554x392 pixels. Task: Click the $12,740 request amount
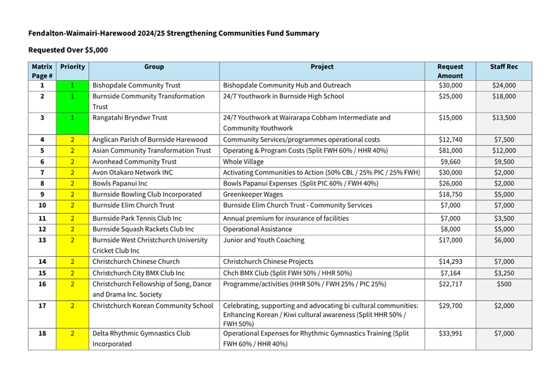point(450,140)
